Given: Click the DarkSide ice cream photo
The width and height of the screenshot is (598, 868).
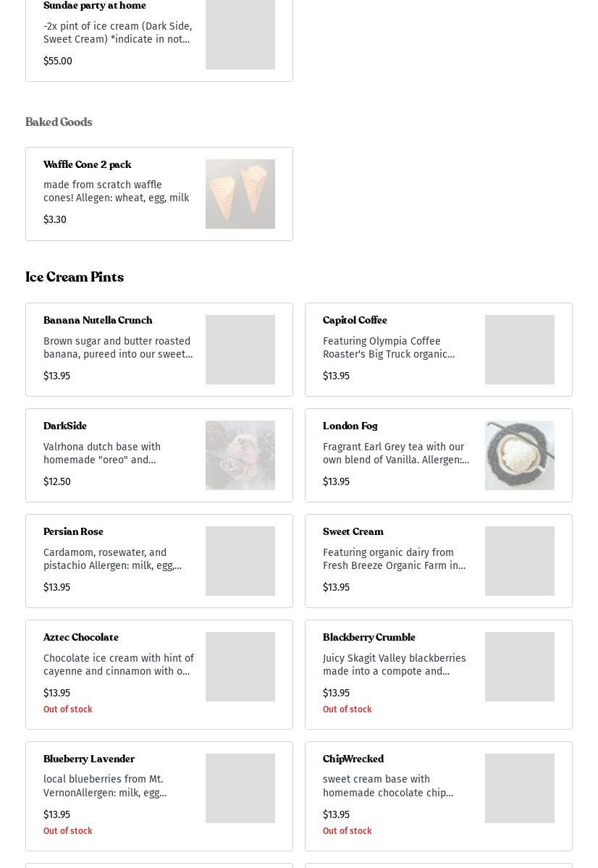Looking at the screenshot, I should click(x=240, y=455).
